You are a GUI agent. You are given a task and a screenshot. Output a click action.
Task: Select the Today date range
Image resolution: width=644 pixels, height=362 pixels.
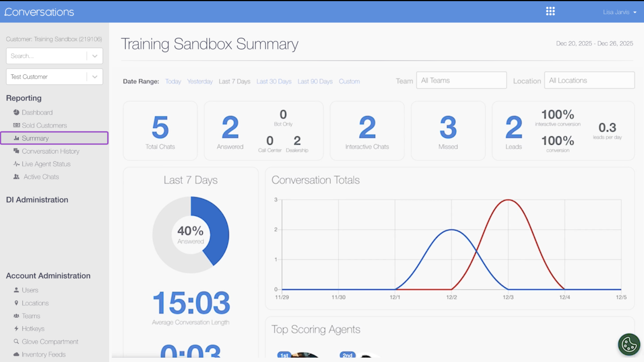(x=173, y=81)
